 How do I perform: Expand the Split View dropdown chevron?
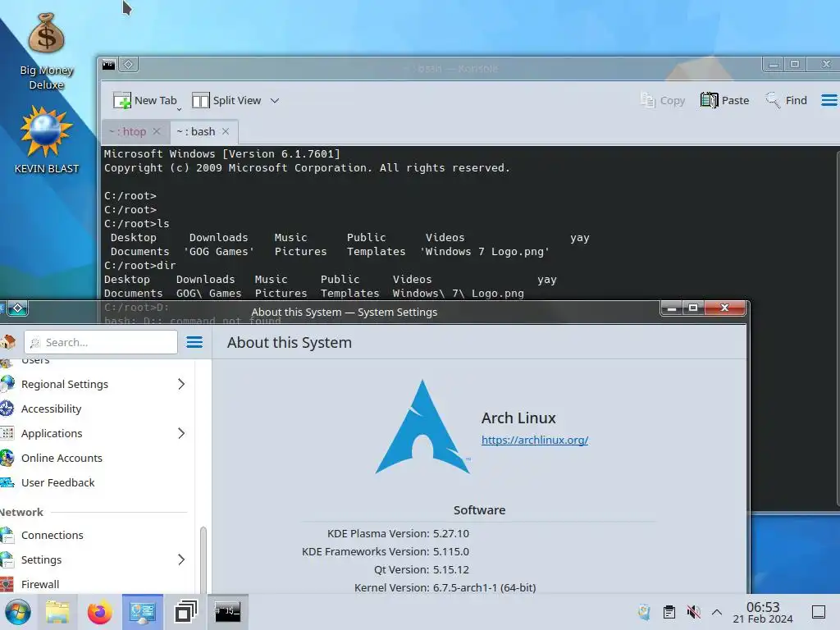point(275,101)
